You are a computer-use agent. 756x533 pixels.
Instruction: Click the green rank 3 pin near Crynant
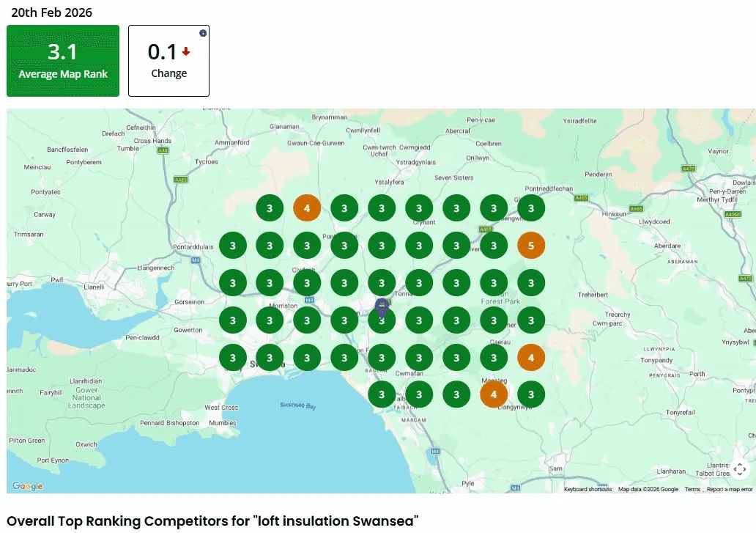(419, 207)
